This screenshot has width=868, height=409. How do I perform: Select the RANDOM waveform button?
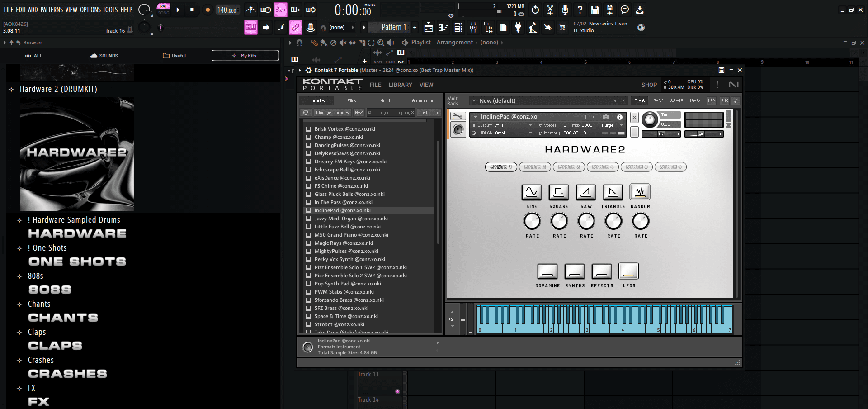[640, 192]
